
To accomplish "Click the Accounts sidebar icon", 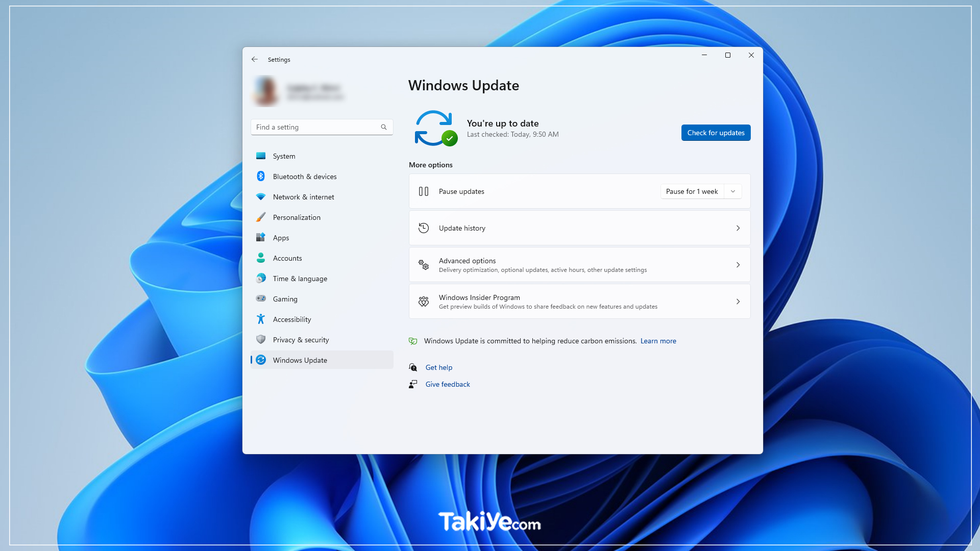I will (x=260, y=258).
